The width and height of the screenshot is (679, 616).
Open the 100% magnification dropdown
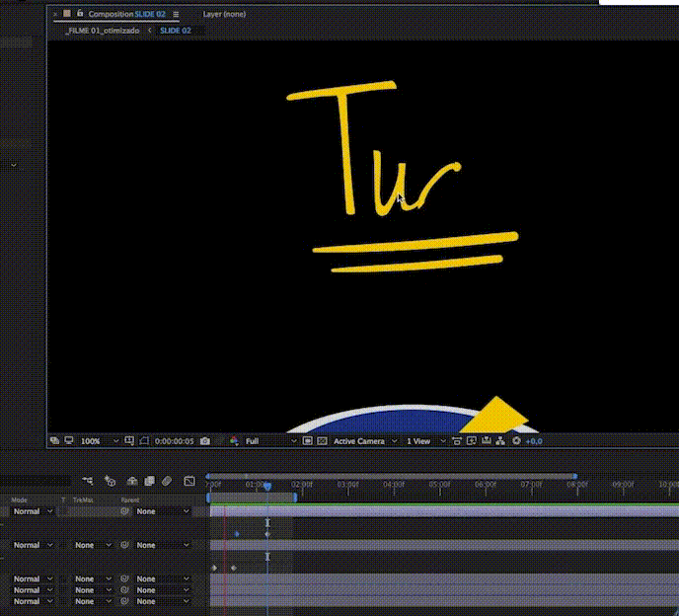100,441
